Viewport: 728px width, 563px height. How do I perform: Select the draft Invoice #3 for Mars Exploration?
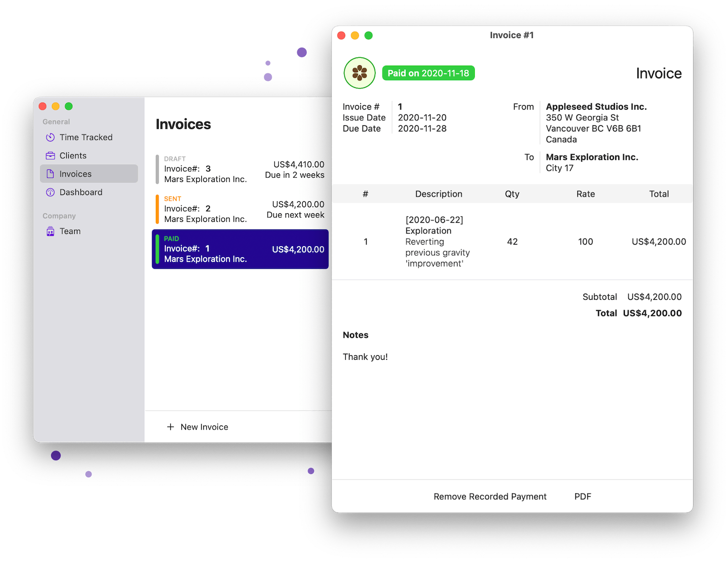click(240, 169)
